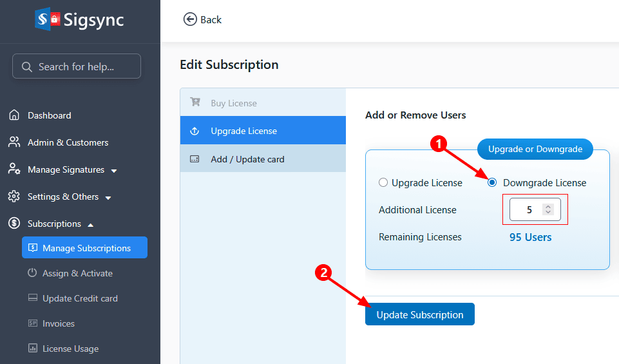Click the Dashboard home icon

[14, 115]
